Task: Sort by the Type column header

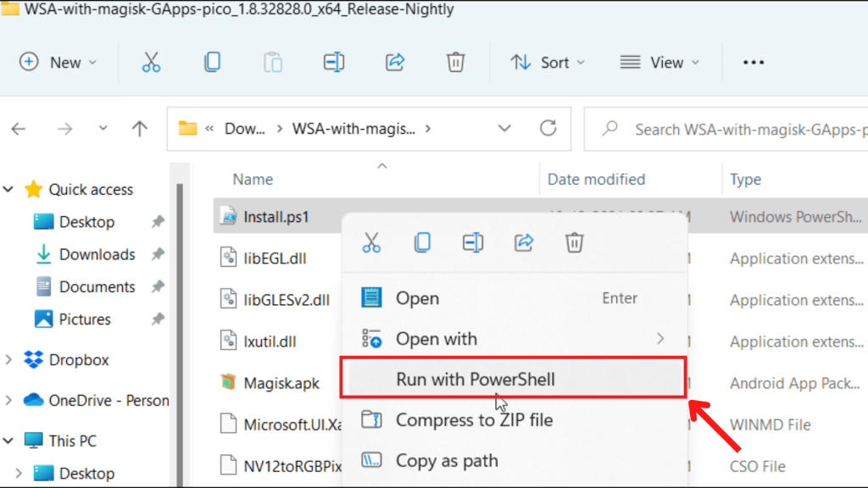Action: 745,180
